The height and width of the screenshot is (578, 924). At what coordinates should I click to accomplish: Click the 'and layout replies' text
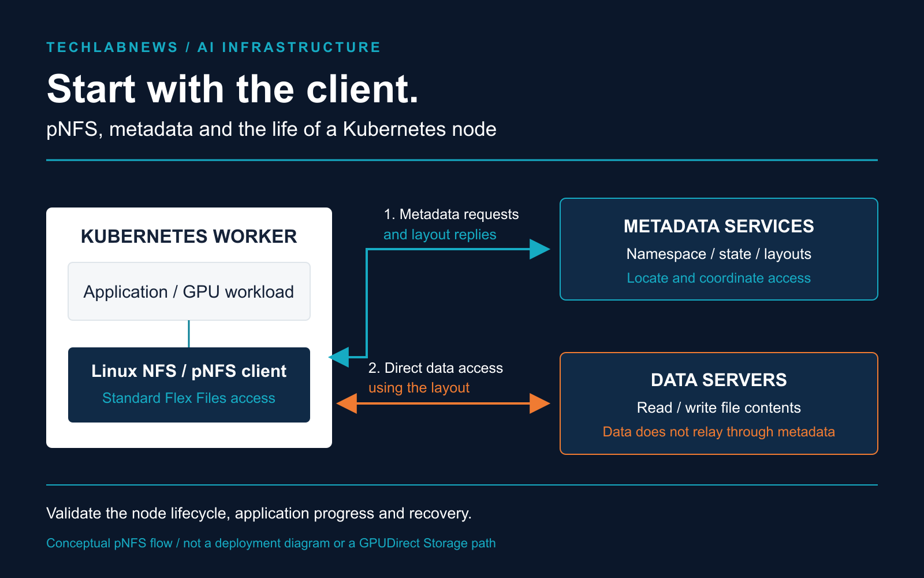440,235
